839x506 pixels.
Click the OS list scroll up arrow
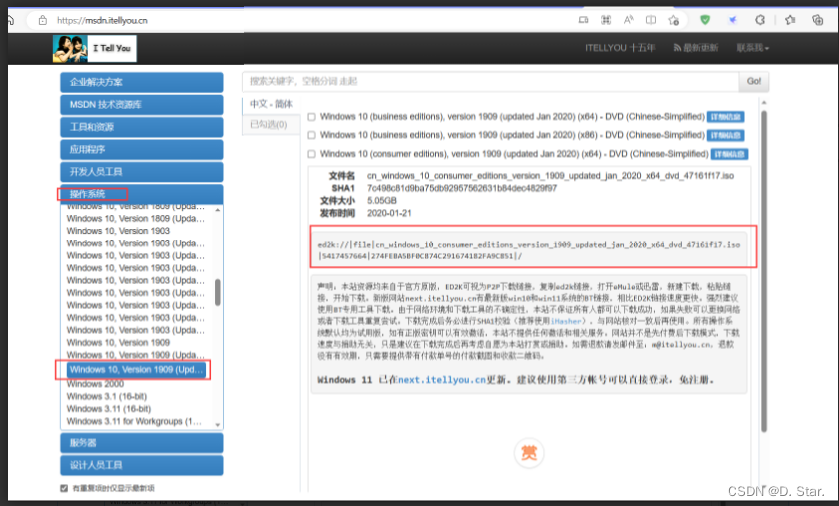(218, 210)
